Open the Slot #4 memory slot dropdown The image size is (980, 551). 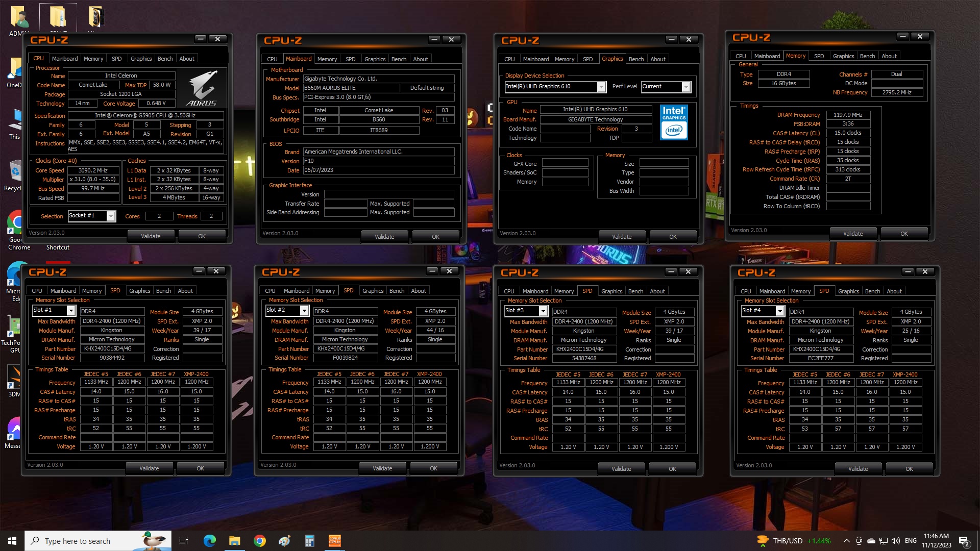779,311
